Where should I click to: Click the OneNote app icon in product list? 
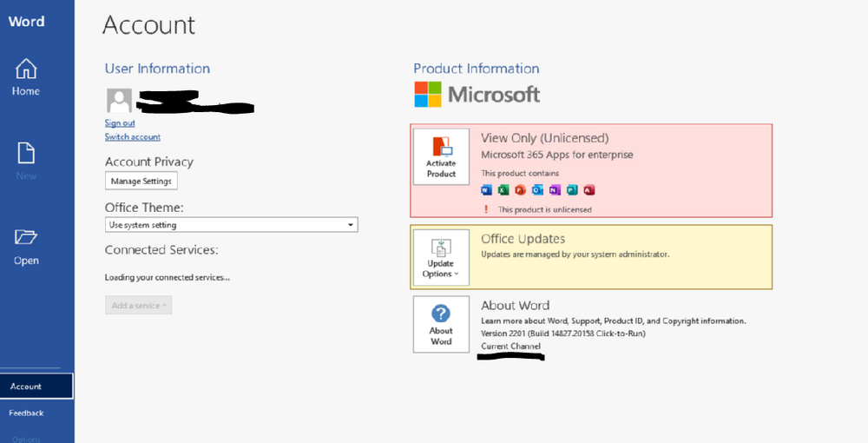click(555, 190)
